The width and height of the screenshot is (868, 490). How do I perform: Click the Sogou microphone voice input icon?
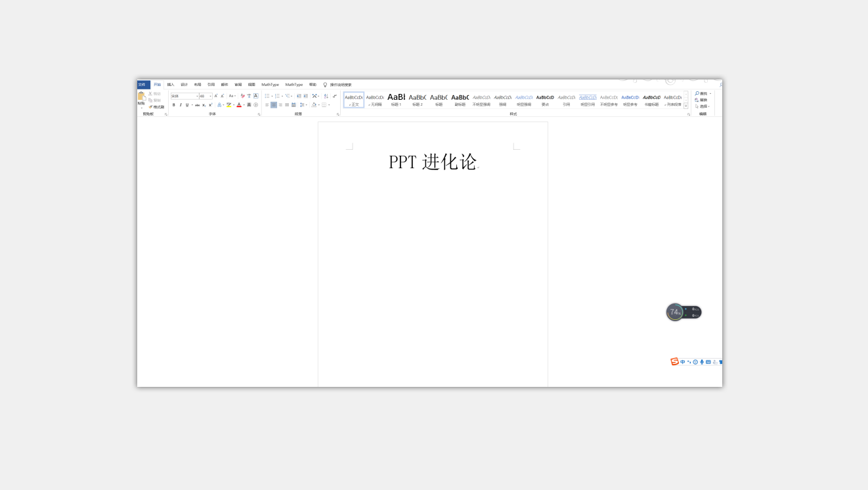pos(702,362)
